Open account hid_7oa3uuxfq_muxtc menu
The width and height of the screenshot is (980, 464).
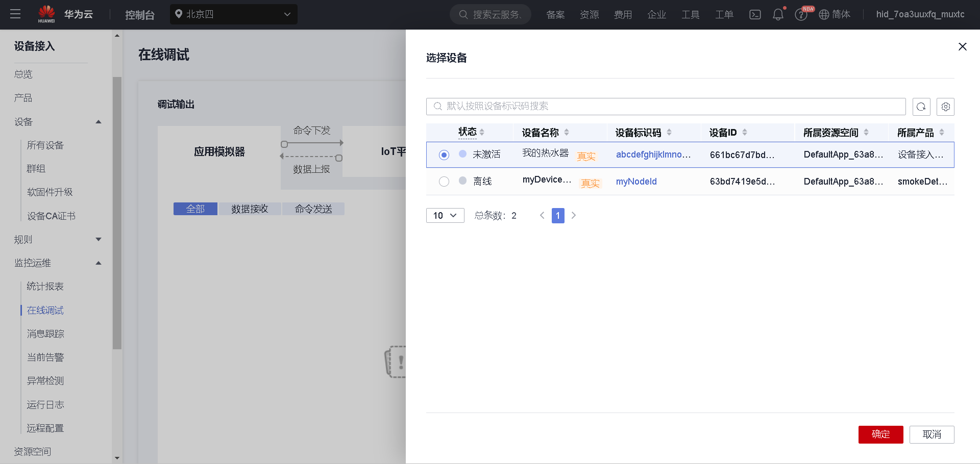tap(920, 14)
